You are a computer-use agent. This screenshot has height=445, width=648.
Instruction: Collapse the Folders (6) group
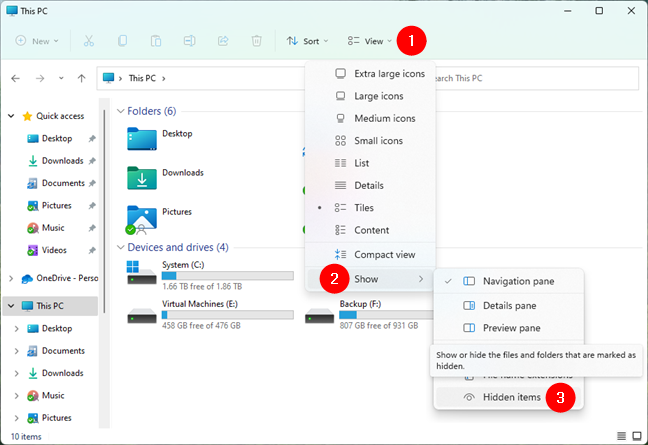tap(121, 111)
